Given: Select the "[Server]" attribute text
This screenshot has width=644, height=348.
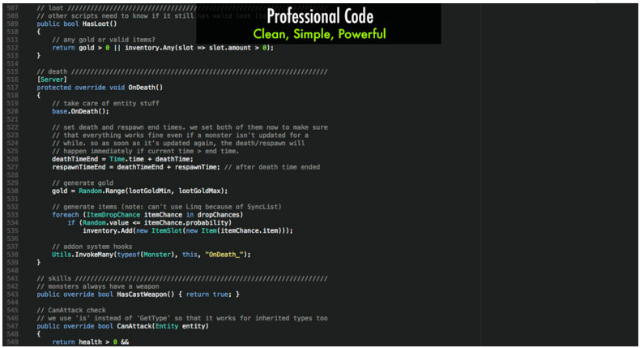Looking at the screenshot, I should point(52,79).
